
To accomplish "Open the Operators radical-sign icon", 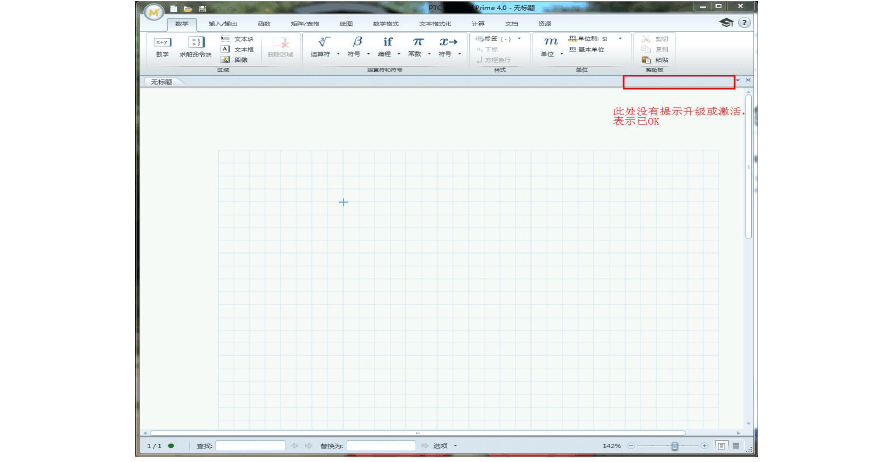I will (324, 42).
